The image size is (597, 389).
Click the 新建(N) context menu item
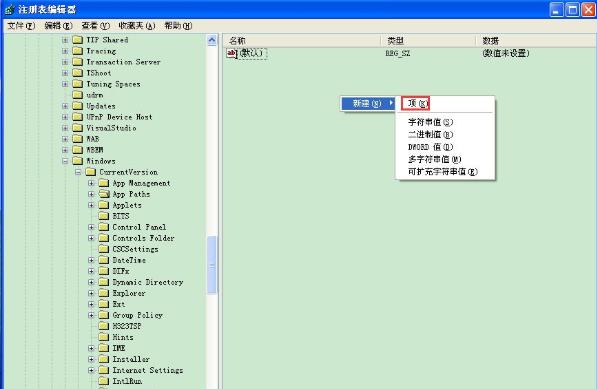pos(368,103)
